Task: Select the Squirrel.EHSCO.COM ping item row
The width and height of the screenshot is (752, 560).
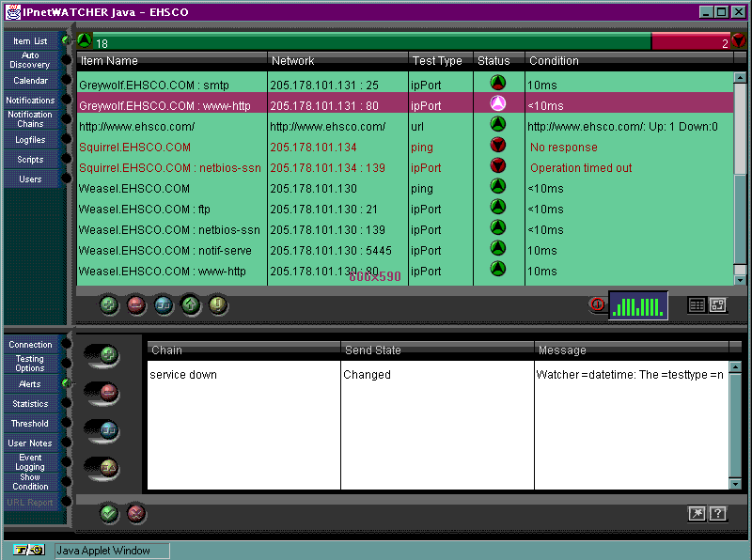Action: (x=134, y=148)
